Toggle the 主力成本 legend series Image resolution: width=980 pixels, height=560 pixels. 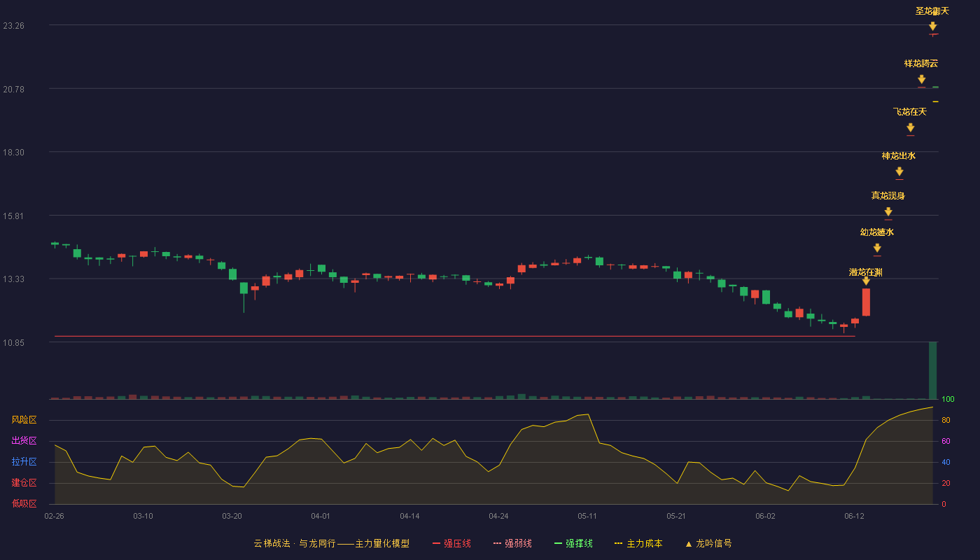[638, 543]
